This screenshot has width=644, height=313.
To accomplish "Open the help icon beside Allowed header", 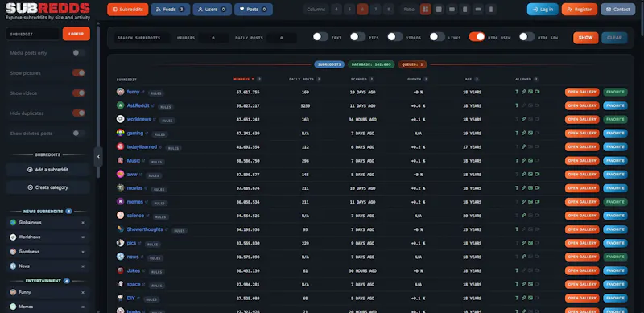I will (x=536, y=80).
